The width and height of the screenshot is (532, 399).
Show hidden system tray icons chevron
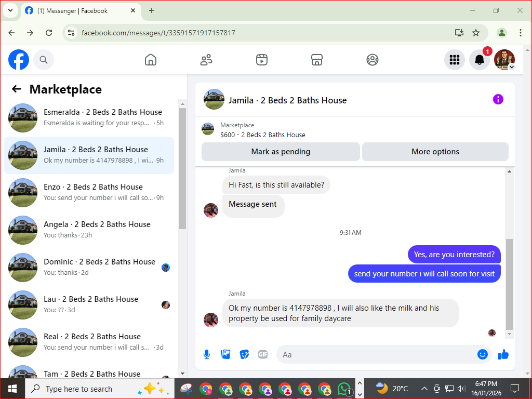(x=424, y=389)
